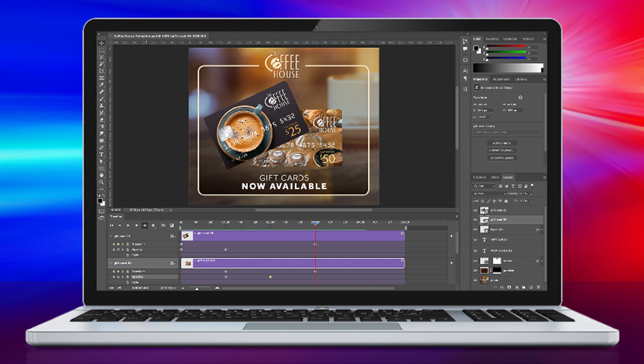Screen dimensions: 644x364
Task: Click the create new layer icon
Action: click(530, 287)
